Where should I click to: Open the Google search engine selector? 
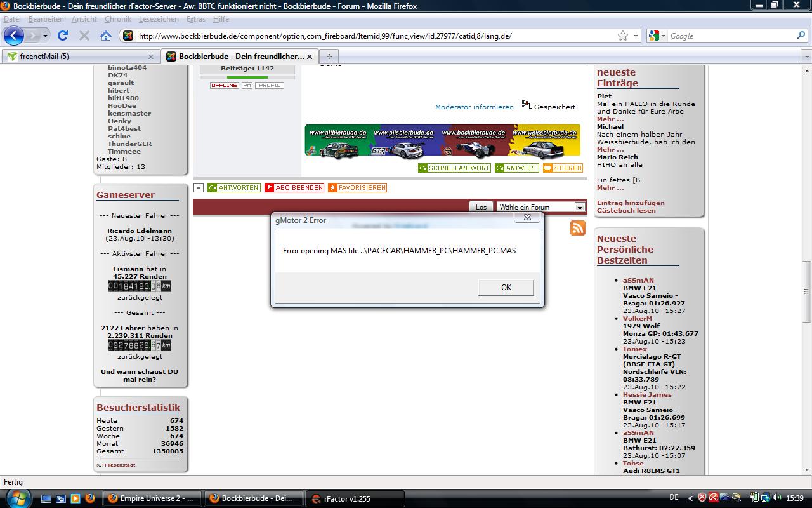point(657,36)
